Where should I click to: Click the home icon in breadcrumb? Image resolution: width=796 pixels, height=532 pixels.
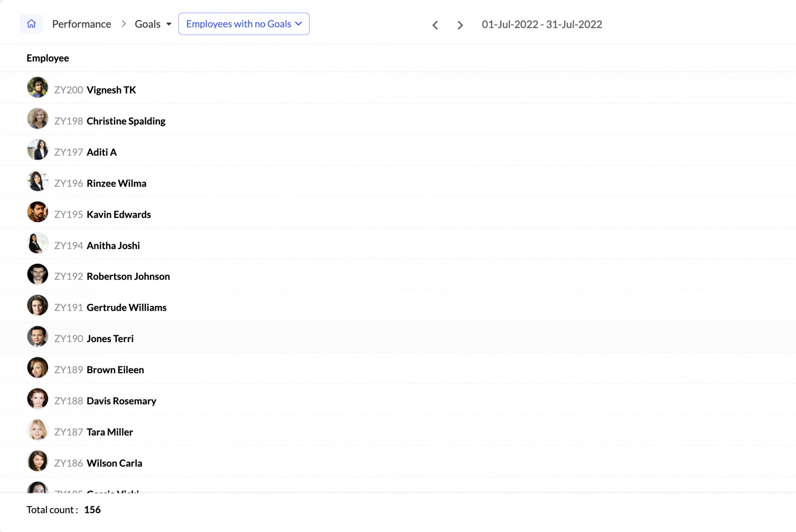(31, 24)
